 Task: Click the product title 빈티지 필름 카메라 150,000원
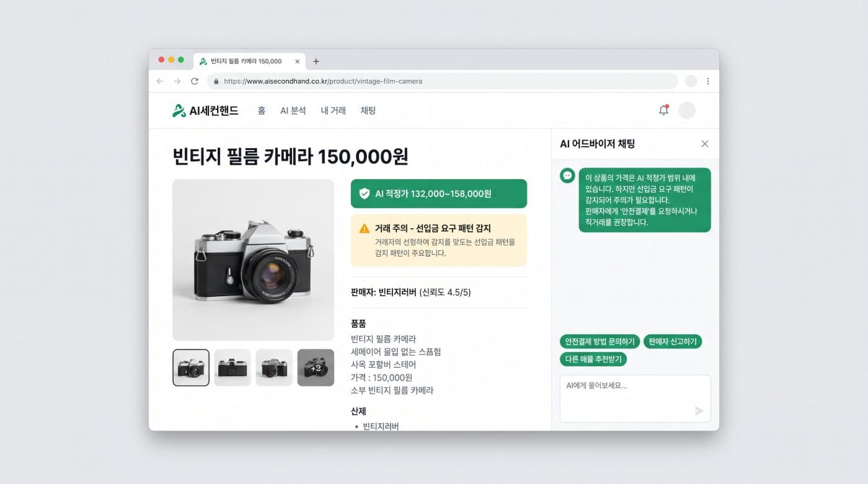(x=290, y=156)
